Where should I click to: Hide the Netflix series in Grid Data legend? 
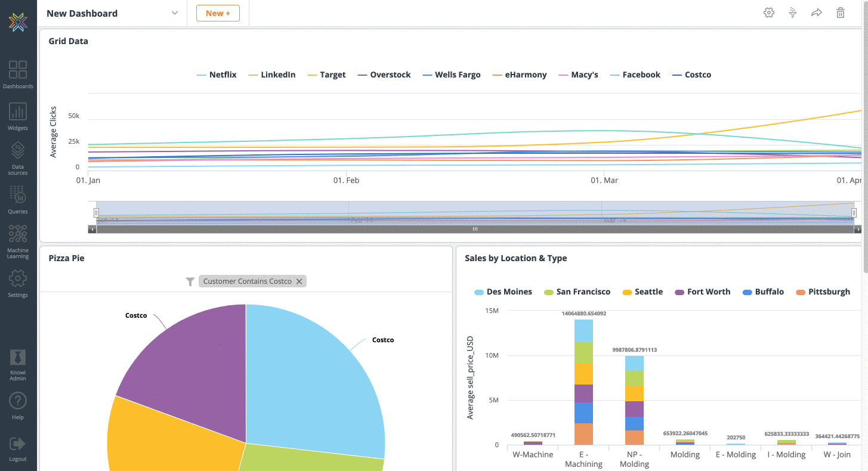click(217, 75)
